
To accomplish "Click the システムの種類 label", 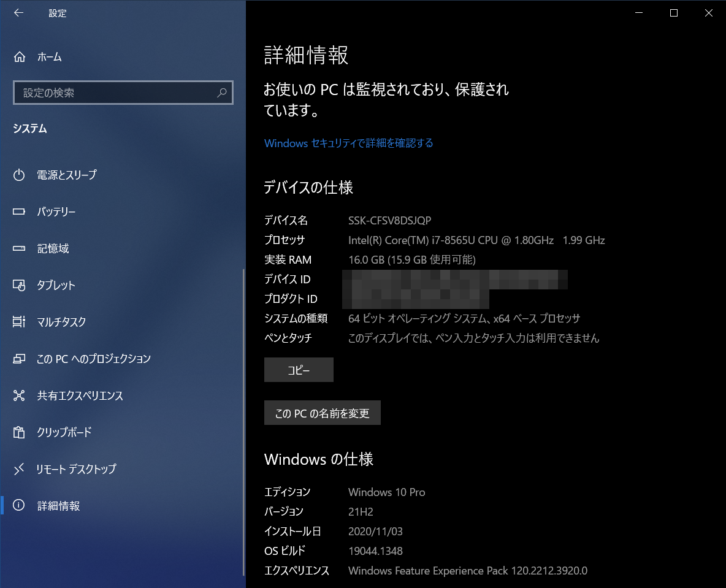I will click(296, 319).
